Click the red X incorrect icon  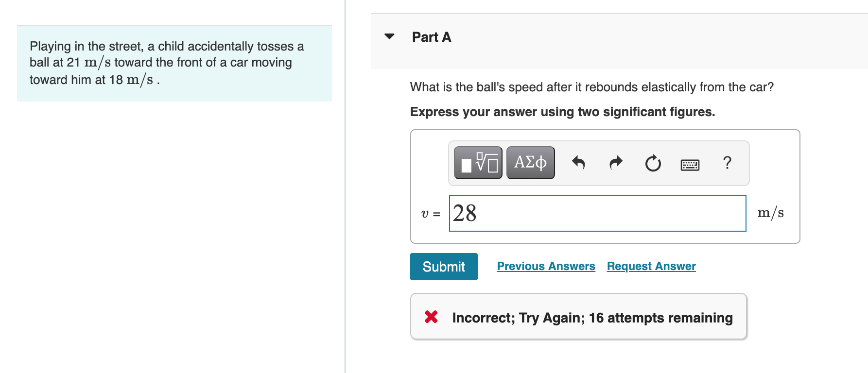tap(431, 317)
